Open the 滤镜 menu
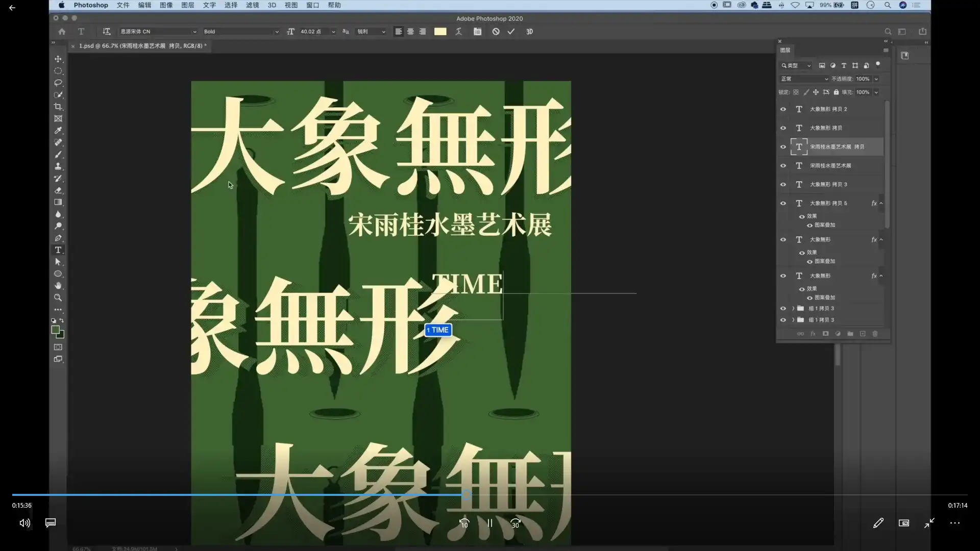The image size is (980, 551). 252,5
